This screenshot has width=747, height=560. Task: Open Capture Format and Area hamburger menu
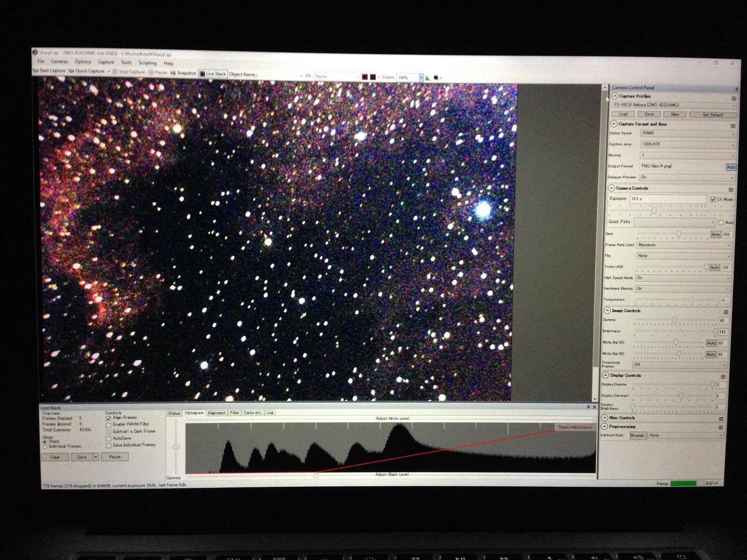(733, 126)
